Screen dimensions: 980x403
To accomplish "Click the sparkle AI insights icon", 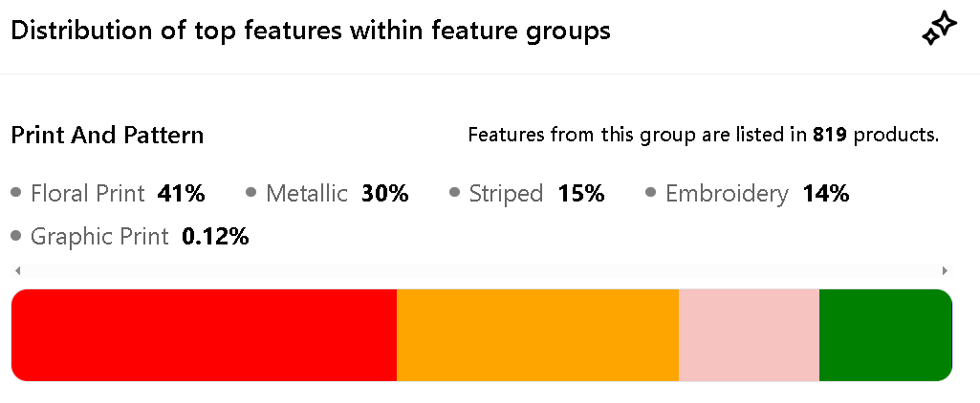I will point(938,31).
